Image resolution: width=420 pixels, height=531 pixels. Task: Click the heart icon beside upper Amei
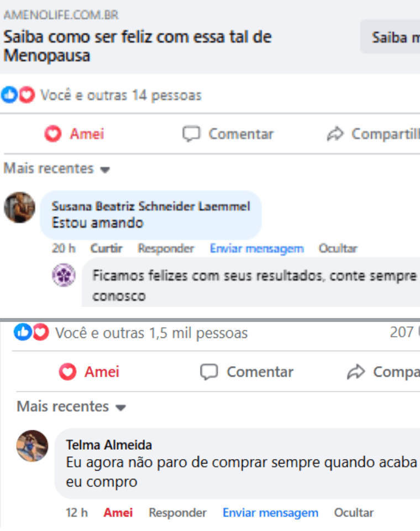click(x=53, y=134)
